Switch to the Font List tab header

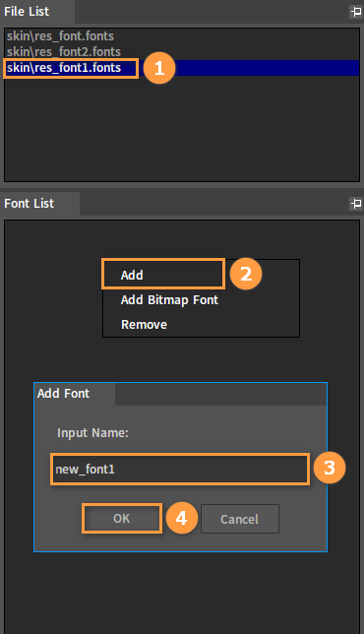39,204
